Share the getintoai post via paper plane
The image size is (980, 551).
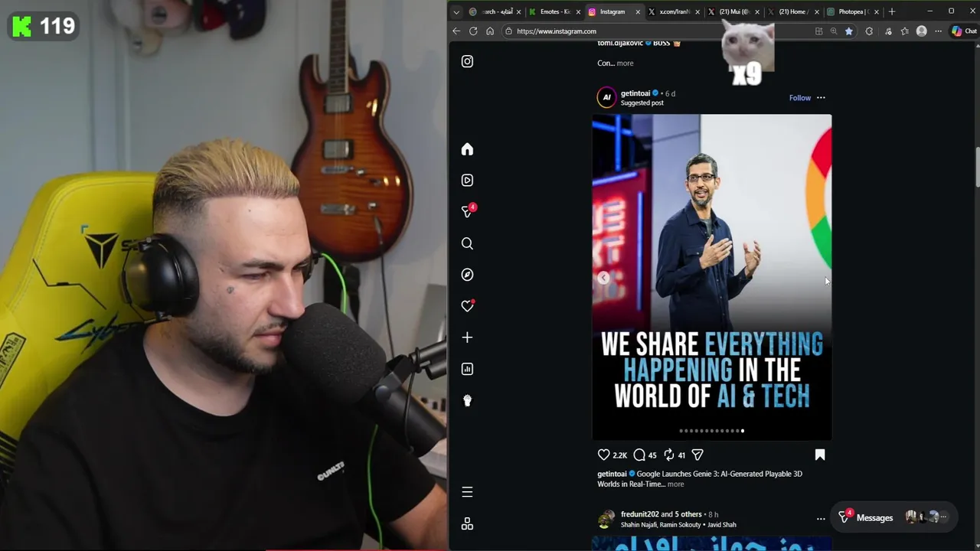pos(697,455)
